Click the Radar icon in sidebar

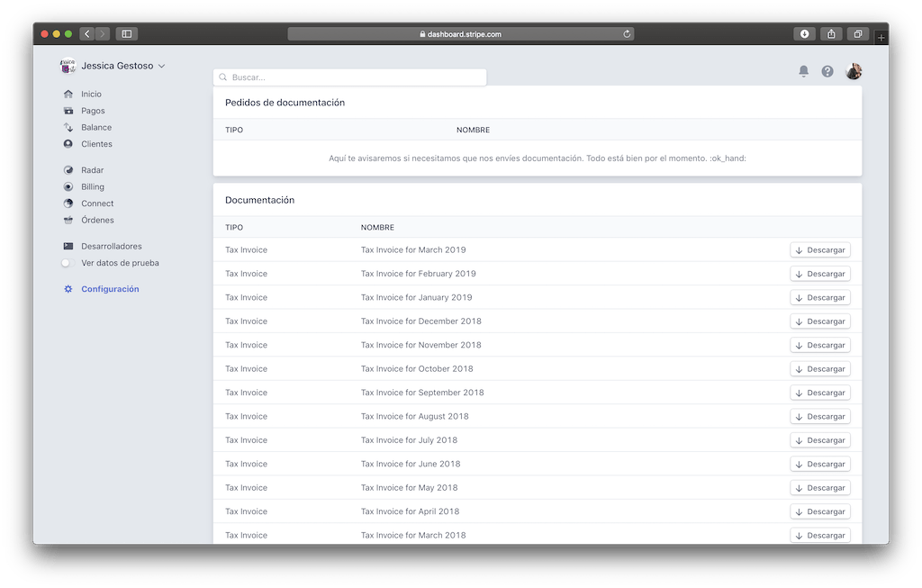[x=68, y=170]
